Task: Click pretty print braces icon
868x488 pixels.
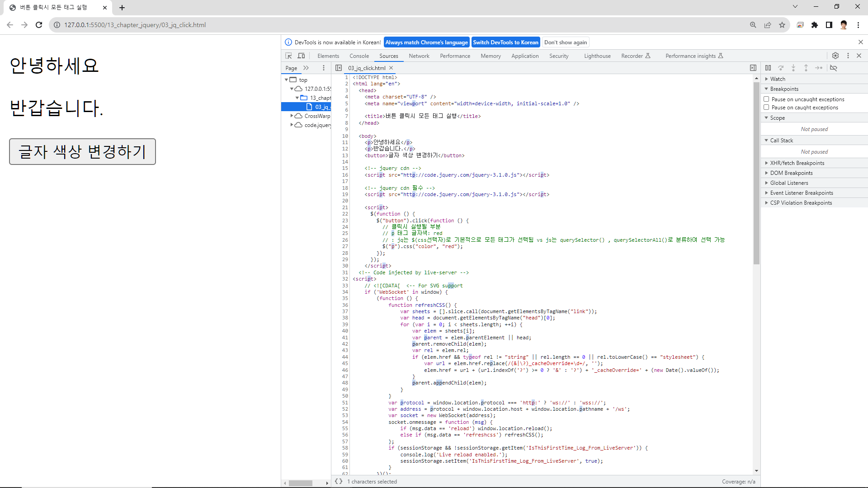Action: pyautogui.click(x=338, y=481)
